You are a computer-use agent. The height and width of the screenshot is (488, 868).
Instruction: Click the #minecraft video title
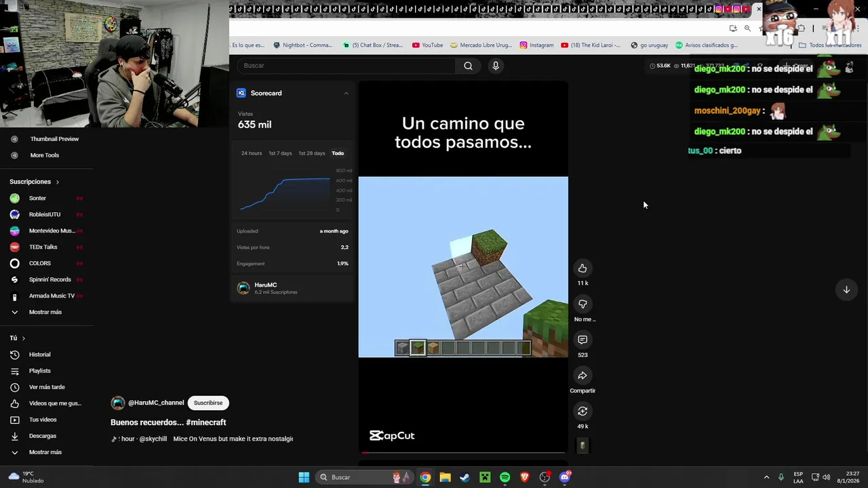pos(168,422)
